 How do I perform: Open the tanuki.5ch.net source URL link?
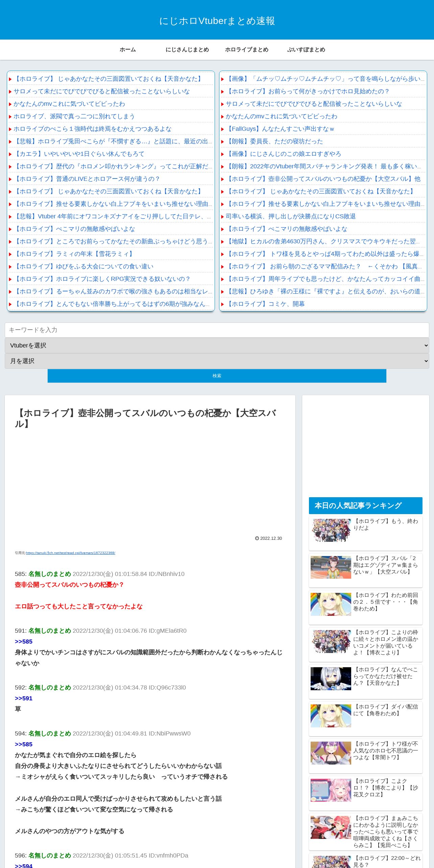[71, 553]
